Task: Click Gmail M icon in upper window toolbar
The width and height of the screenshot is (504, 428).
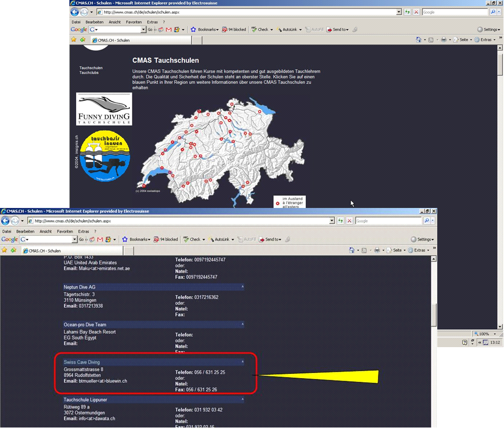Action: tap(168, 29)
